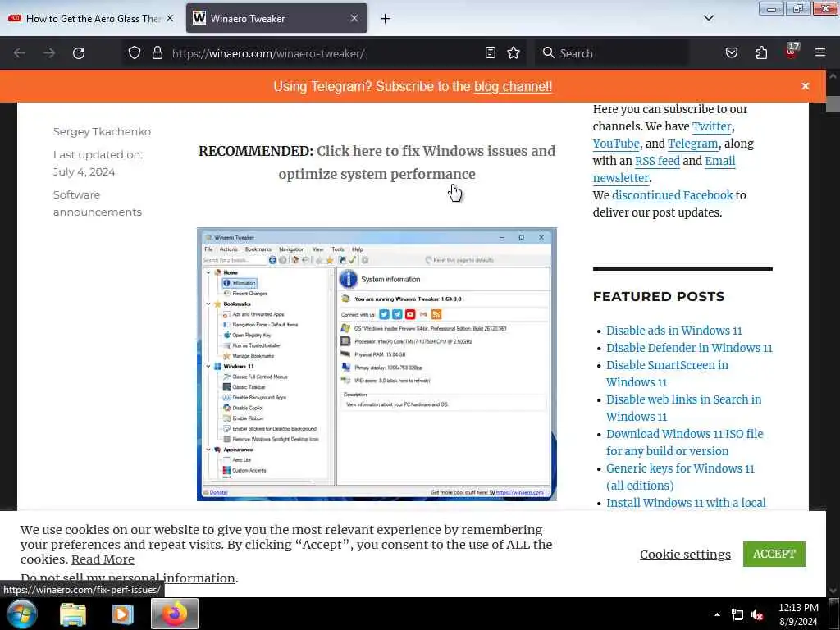The height and width of the screenshot is (630, 840).
Task: Open Download Windows 11 ISO file post
Action: point(685,442)
